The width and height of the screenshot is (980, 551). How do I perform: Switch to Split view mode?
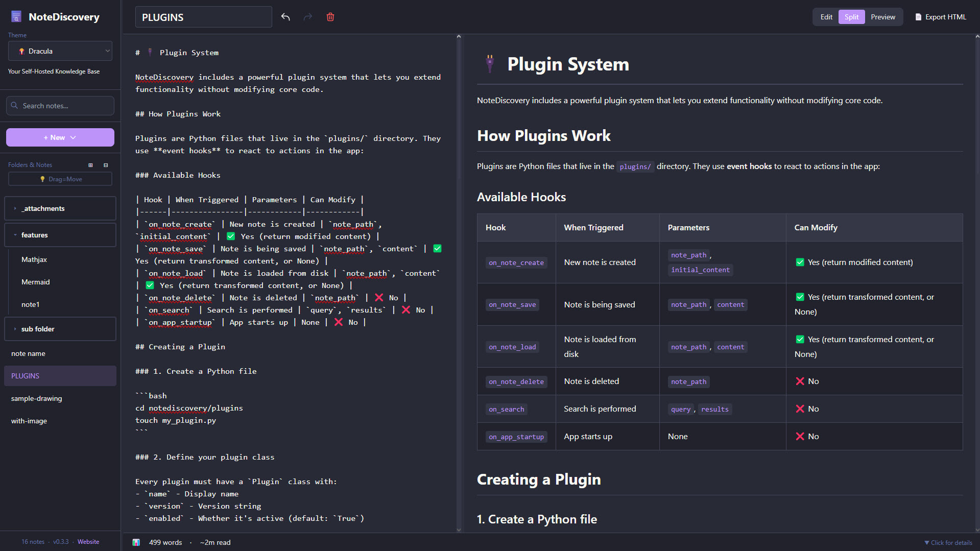pyautogui.click(x=851, y=17)
